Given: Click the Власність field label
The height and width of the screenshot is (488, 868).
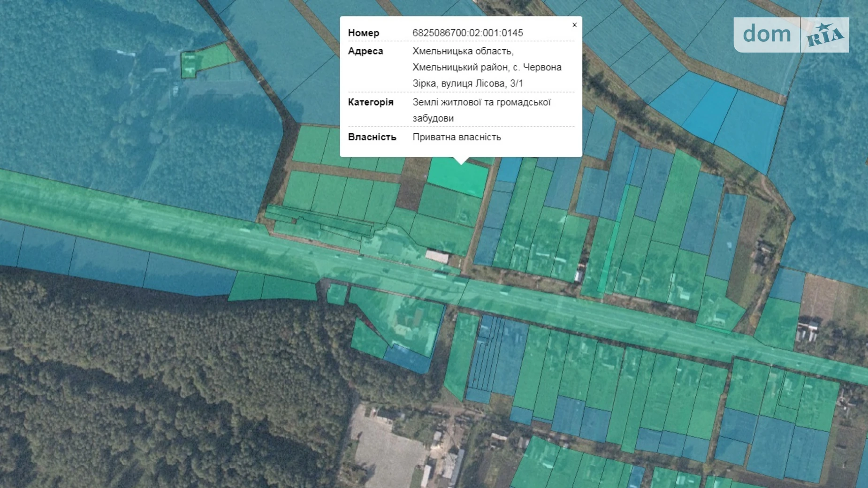Looking at the screenshot, I should (372, 137).
